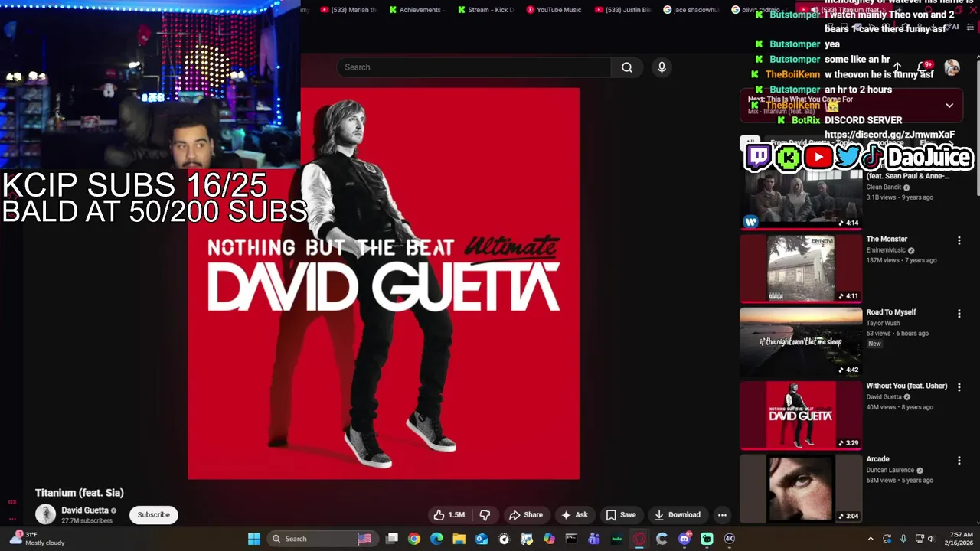Screen dimensions: 980x551
Task: Expand the Next queue chevron
Action: (949, 106)
